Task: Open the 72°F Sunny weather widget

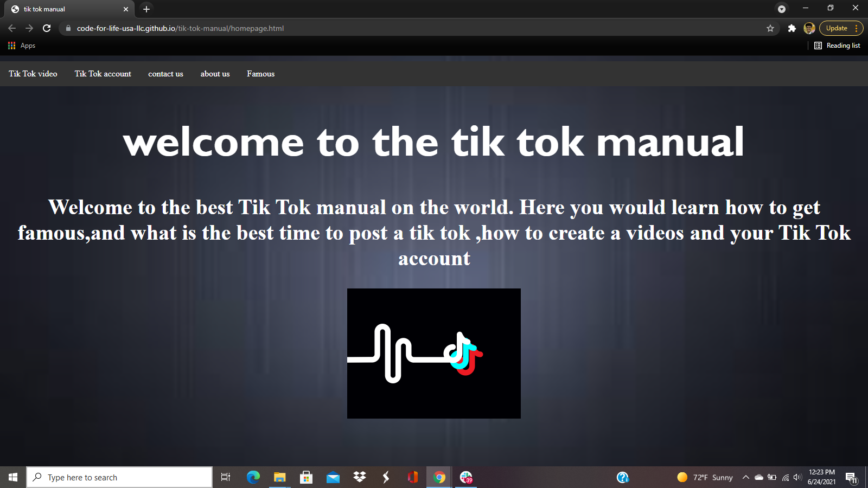Action: pyautogui.click(x=705, y=477)
